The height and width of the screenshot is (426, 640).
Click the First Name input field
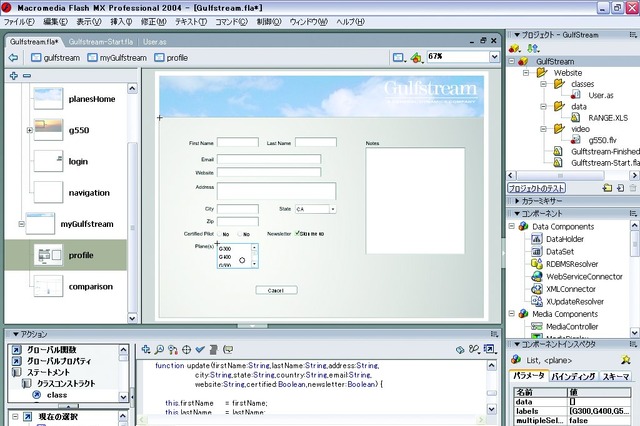238,142
